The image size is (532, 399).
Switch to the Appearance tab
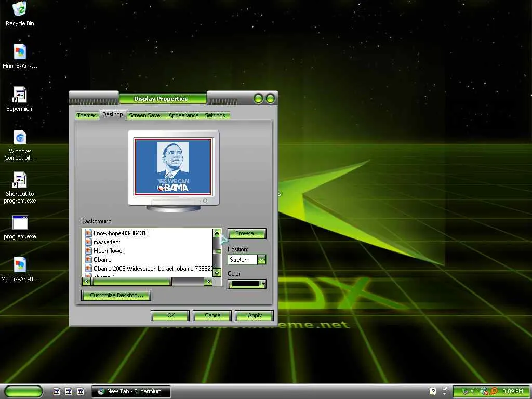(x=183, y=115)
